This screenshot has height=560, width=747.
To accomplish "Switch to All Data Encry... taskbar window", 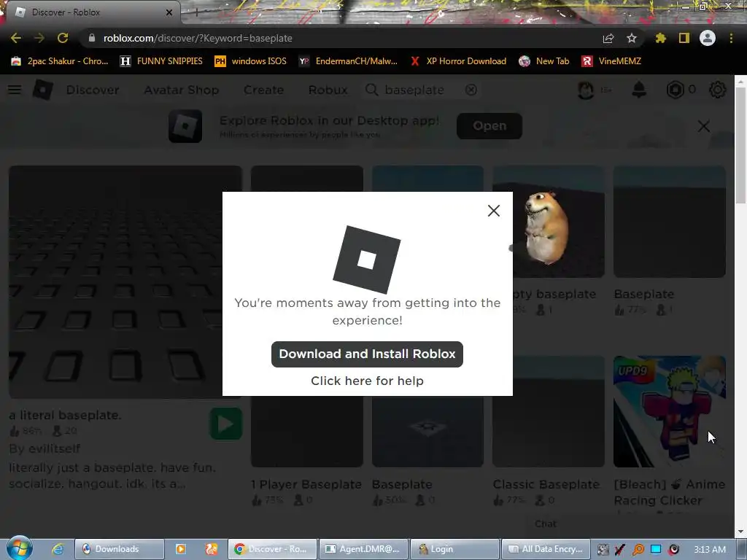I will pyautogui.click(x=546, y=549).
